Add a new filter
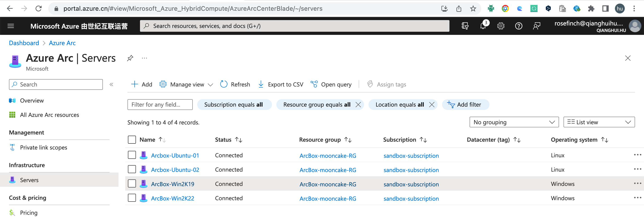 tap(465, 104)
